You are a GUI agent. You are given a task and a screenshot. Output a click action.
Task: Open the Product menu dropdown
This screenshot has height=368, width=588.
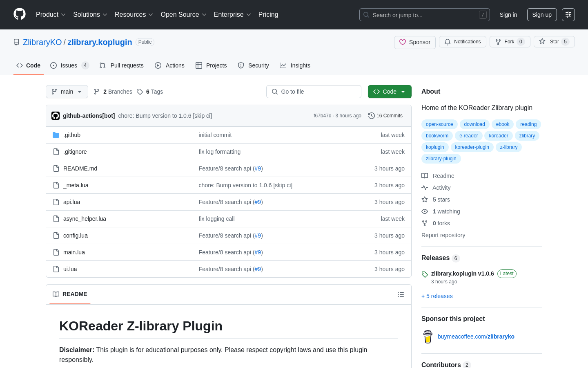point(51,15)
